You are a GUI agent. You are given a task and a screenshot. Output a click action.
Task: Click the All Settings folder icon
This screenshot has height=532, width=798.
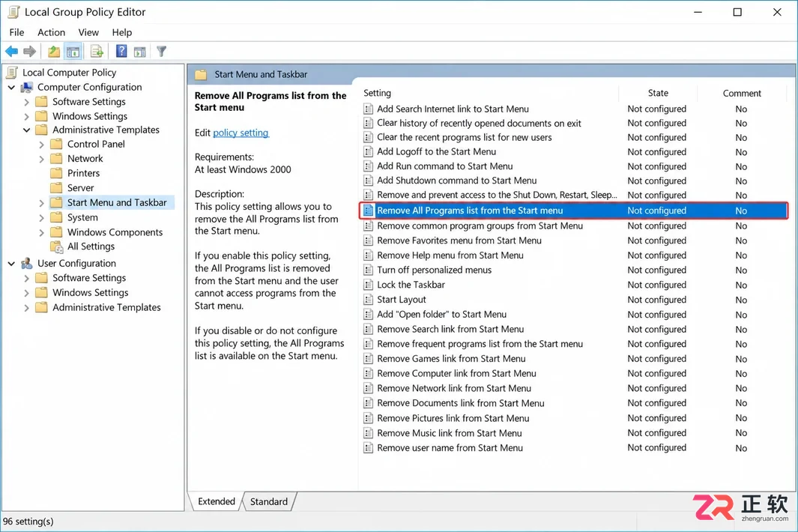point(56,247)
